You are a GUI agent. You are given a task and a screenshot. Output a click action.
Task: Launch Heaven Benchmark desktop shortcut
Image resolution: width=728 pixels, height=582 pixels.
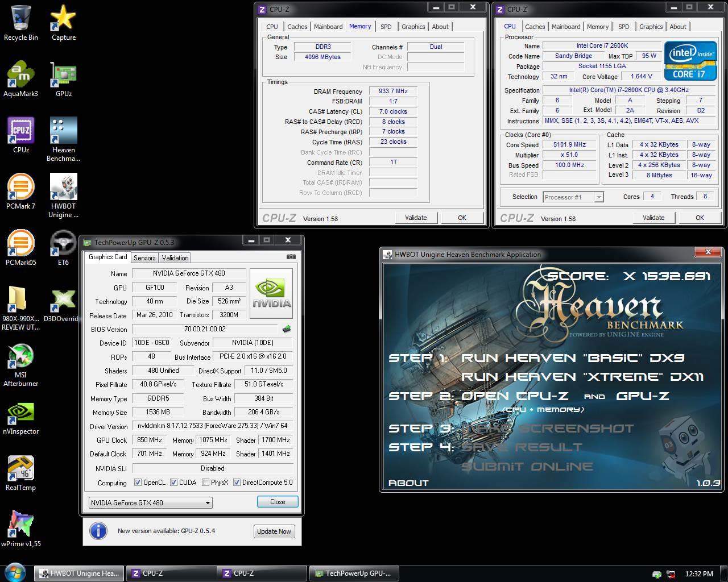pos(64,139)
